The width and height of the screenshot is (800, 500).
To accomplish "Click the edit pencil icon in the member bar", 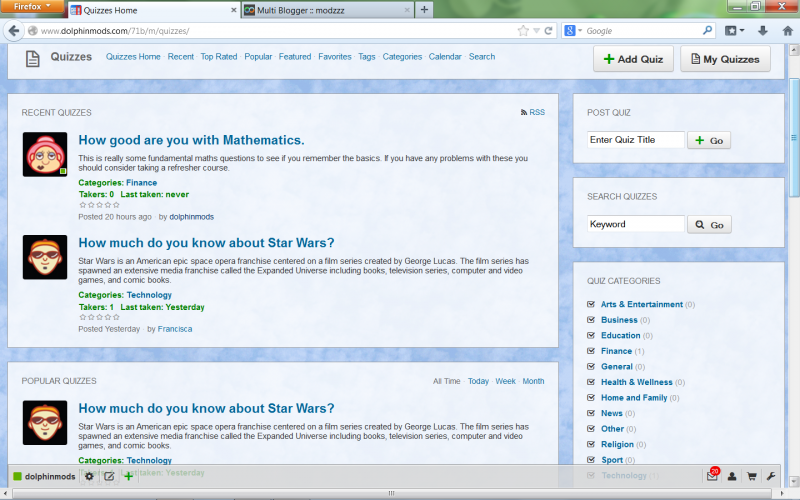I will click(109, 477).
